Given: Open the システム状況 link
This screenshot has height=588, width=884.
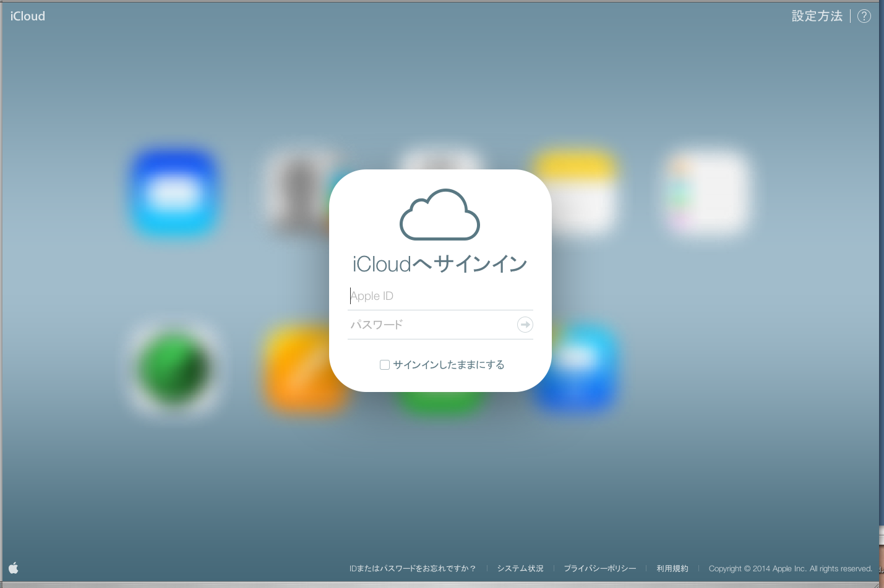Looking at the screenshot, I should click(520, 568).
